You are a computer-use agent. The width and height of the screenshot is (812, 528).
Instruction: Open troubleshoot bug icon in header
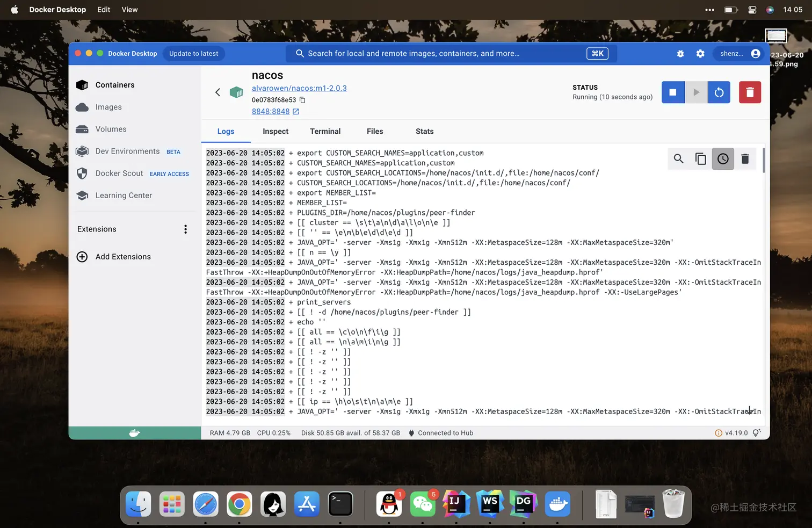680,54
